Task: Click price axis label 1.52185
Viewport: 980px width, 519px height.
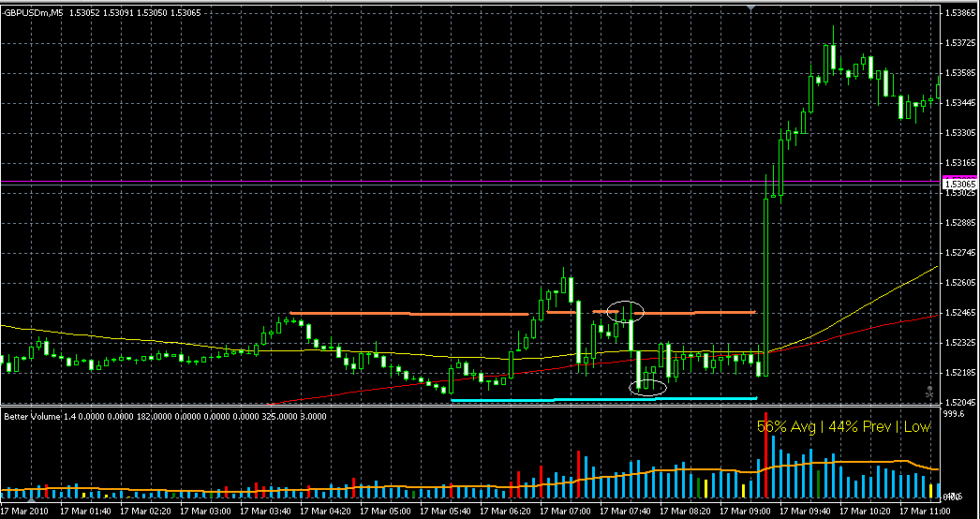Action: 960,373
